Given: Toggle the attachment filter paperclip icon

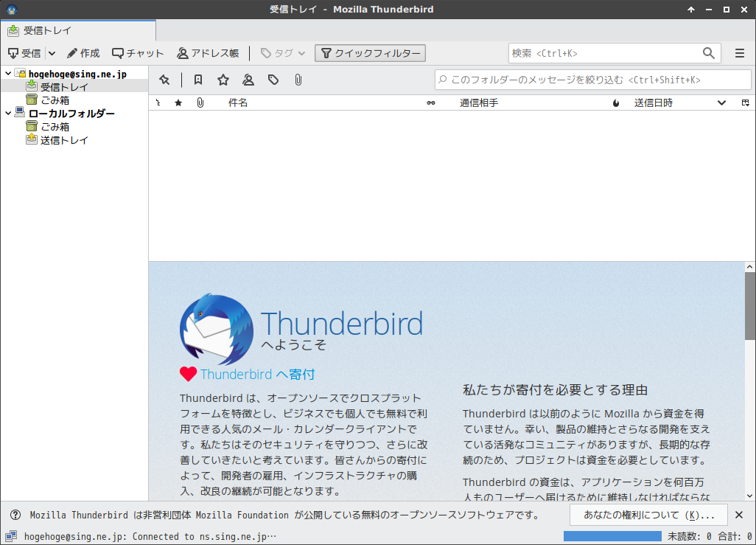Looking at the screenshot, I should click(x=298, y=80).
